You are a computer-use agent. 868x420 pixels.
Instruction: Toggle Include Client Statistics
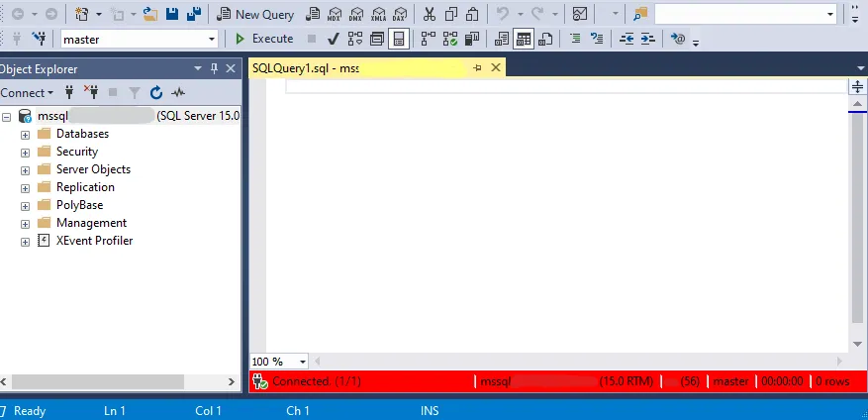pos(472,39)
